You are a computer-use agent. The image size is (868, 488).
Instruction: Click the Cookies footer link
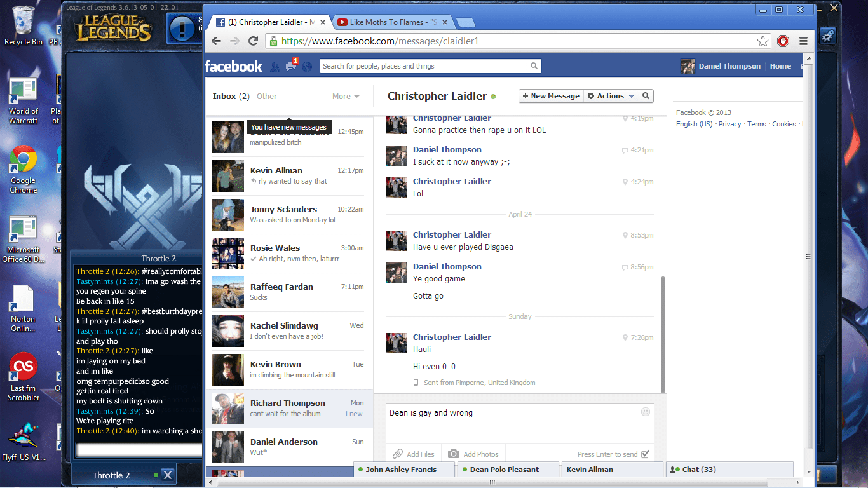pyautogui.click(x=784, y=124)
